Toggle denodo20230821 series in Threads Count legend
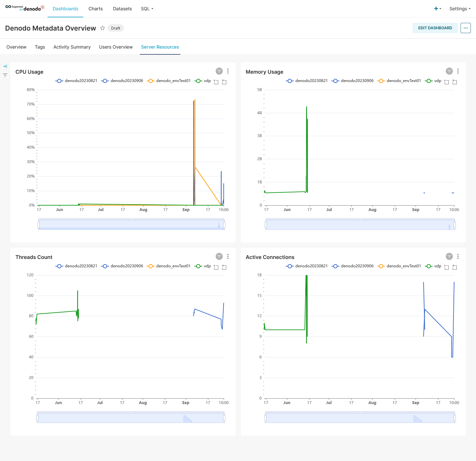 pyautogui.click(x=76, y=266)
